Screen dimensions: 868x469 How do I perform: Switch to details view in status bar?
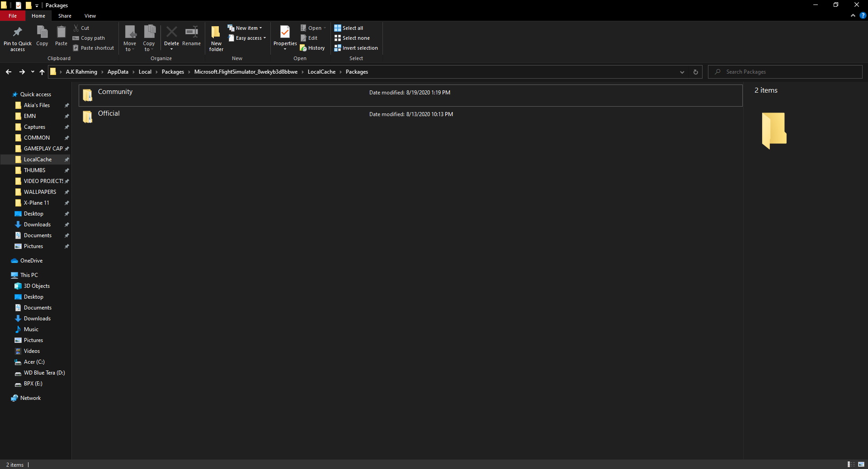pyautogui.click(x=850, y=464)
